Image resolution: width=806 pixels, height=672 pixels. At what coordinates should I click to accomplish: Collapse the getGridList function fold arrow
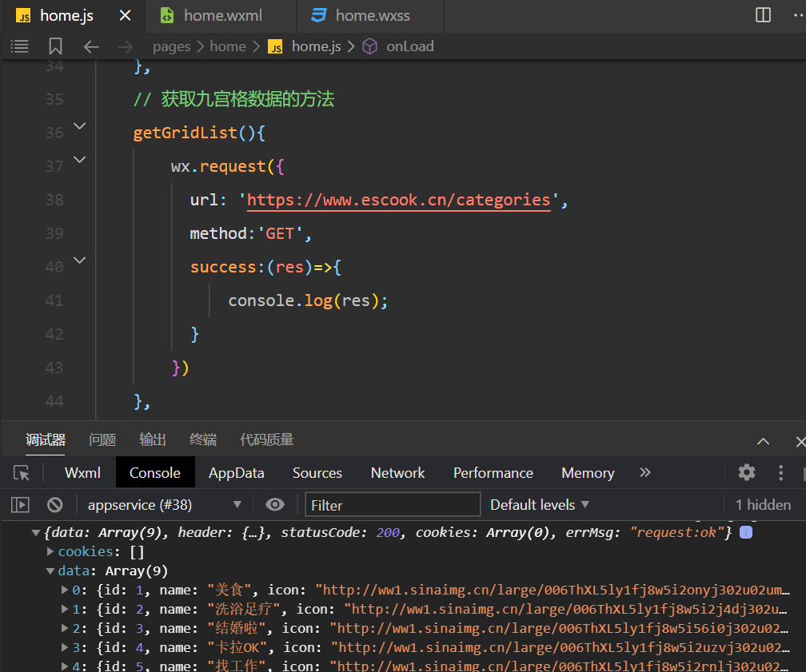(79, 126)
